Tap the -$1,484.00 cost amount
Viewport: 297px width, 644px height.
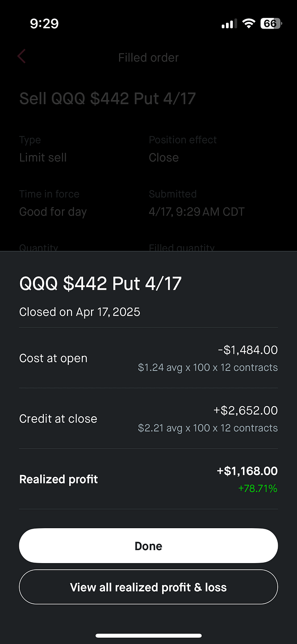247,350
